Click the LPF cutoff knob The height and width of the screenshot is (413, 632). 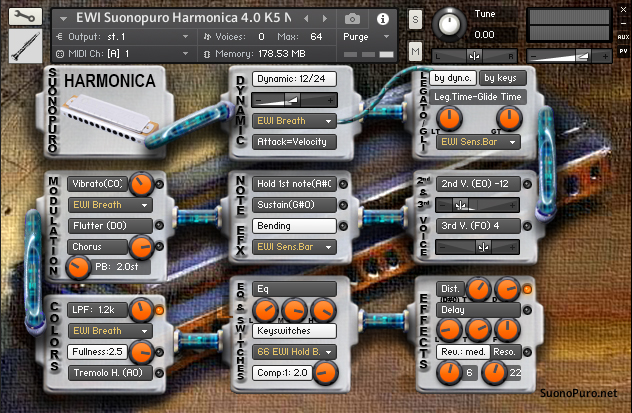141,310
